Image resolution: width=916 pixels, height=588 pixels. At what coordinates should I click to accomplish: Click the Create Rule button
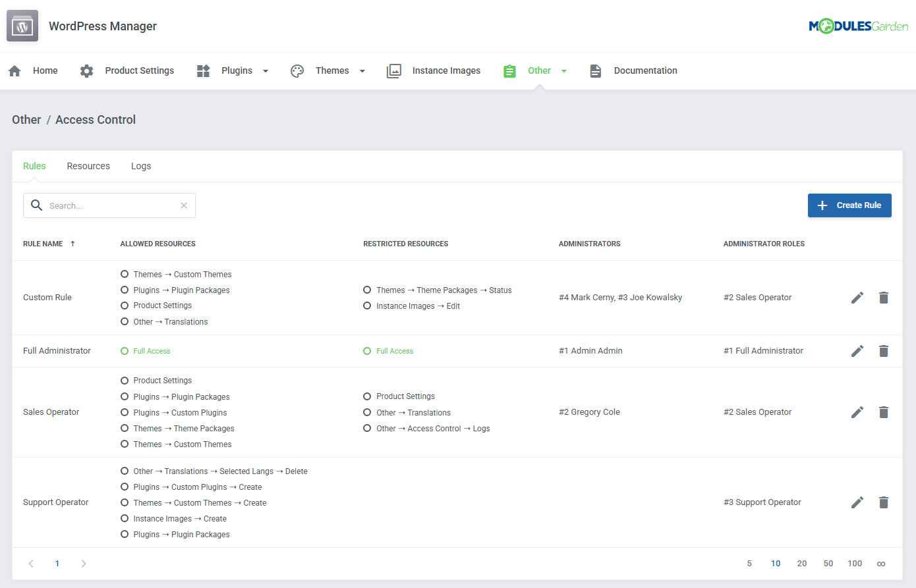[x=849, y=205]
